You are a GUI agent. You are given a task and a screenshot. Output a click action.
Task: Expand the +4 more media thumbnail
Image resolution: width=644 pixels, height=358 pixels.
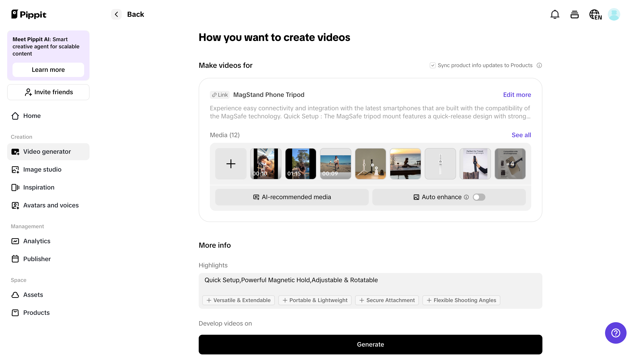(510, 164)
